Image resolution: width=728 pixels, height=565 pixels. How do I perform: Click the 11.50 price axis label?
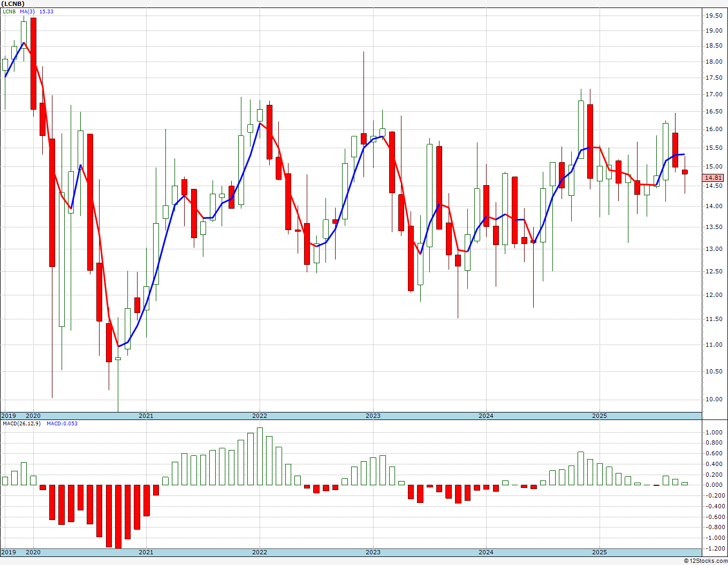714,319
